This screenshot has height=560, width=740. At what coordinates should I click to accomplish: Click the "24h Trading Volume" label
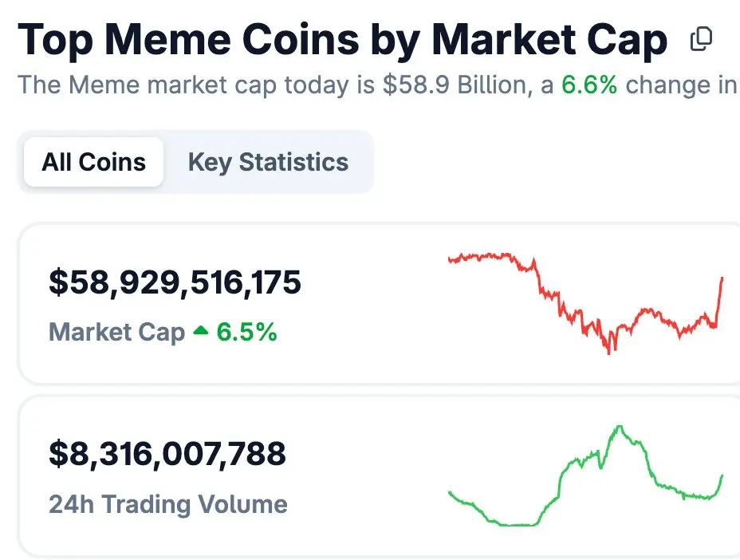coord(168,504)
